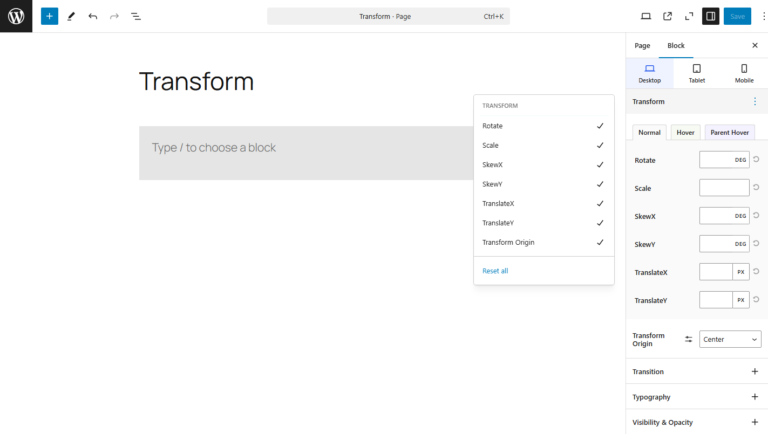Screen dimensions: 768x434
Task: Undo the last change
Action: [x=93, y=16]
